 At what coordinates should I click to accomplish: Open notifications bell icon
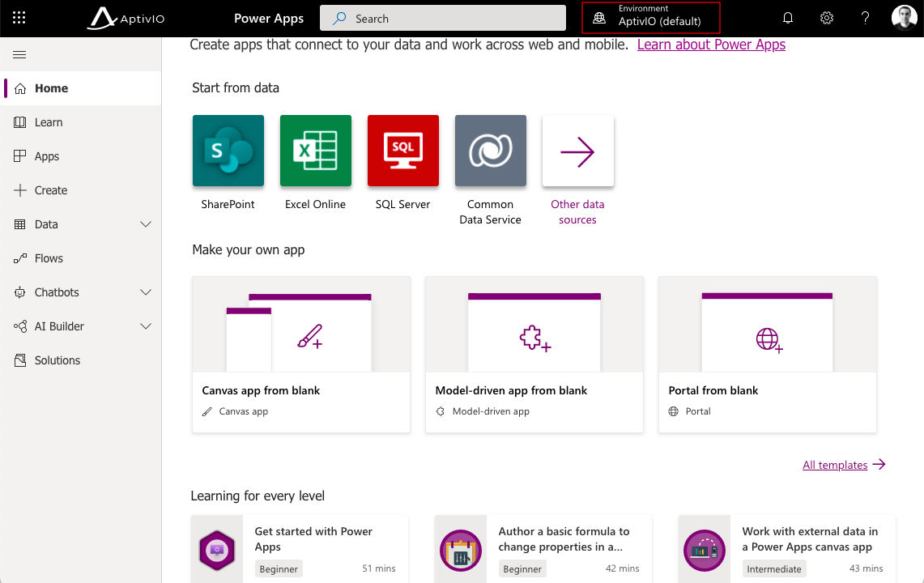(x=788, y=19)
